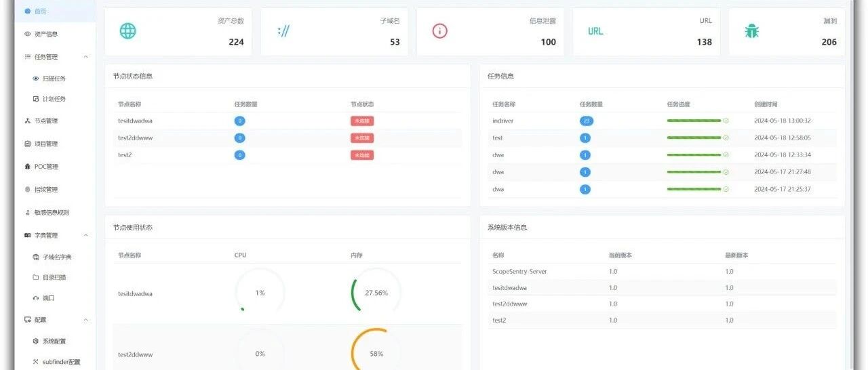The height and width of the screenshot is (370, 868).
Task: Click the 子域名字典 globe icon
Action: tap(36, 257)
